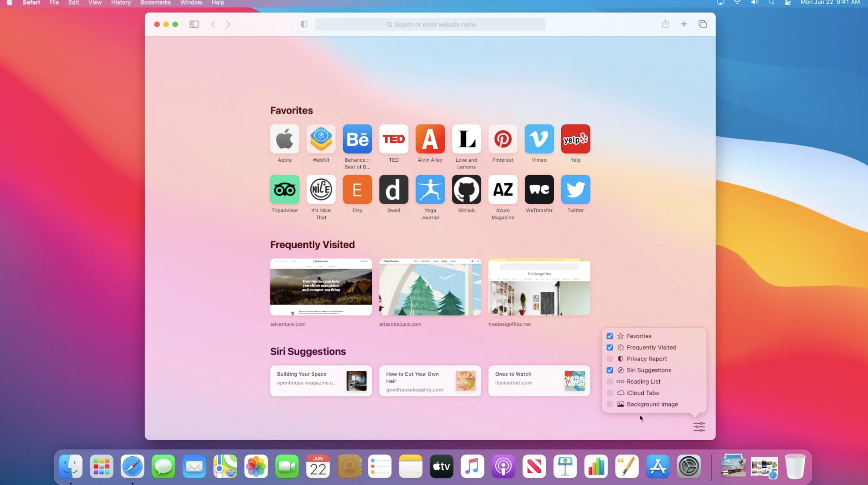Open the Pinterest favorite
The width and height of the screenshot is (868, 485).
tap(503, 139)
